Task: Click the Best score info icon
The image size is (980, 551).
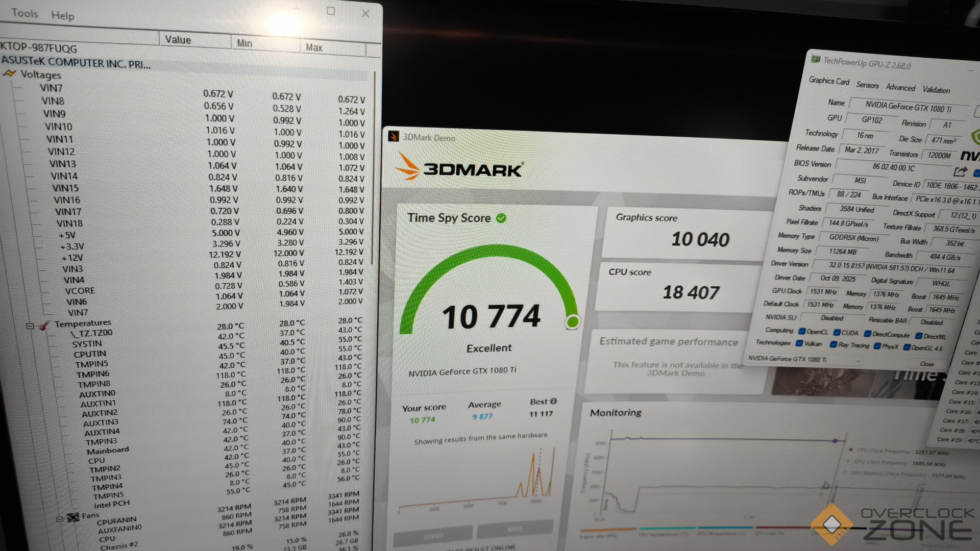Action: point(554,401)
